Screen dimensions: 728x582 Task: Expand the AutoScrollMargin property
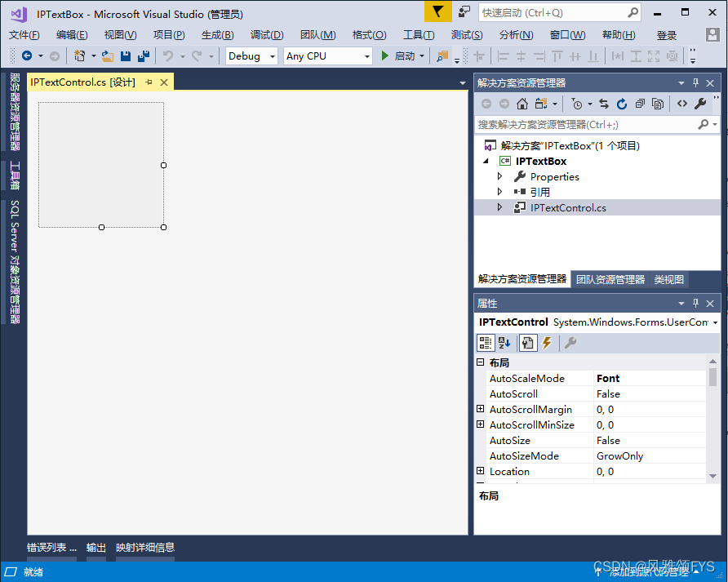point(481,409)
